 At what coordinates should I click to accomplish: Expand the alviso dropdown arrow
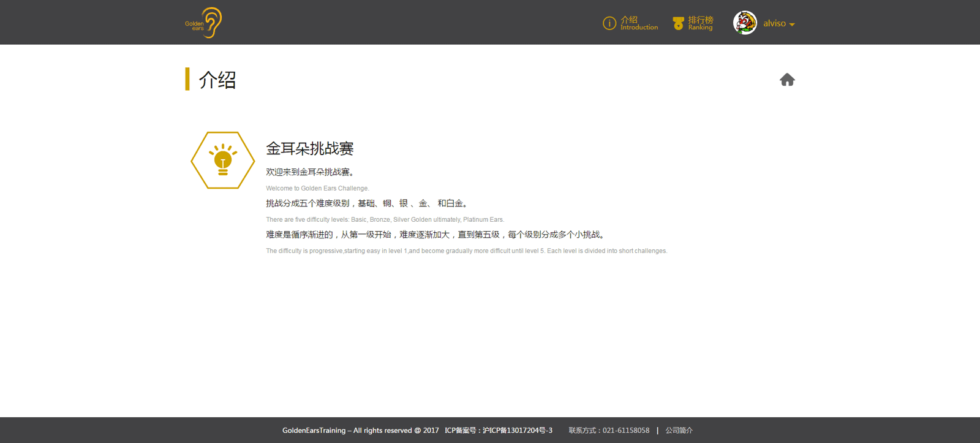click(x=792, y=25)
